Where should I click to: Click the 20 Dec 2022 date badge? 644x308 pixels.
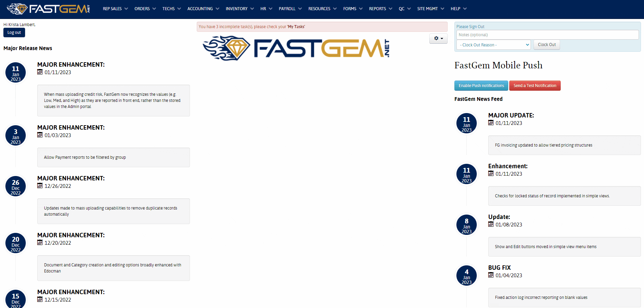pos(16,243)
